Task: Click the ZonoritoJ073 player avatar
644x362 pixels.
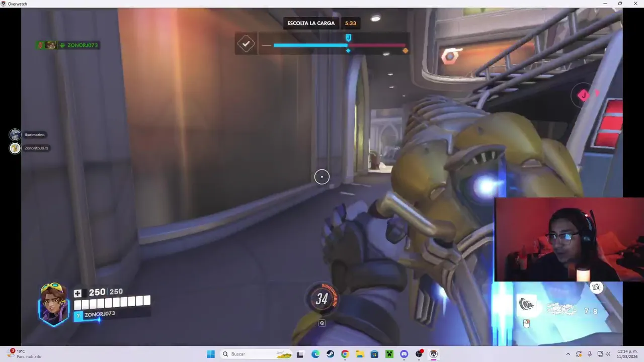Action: click(x=15, y=148)
